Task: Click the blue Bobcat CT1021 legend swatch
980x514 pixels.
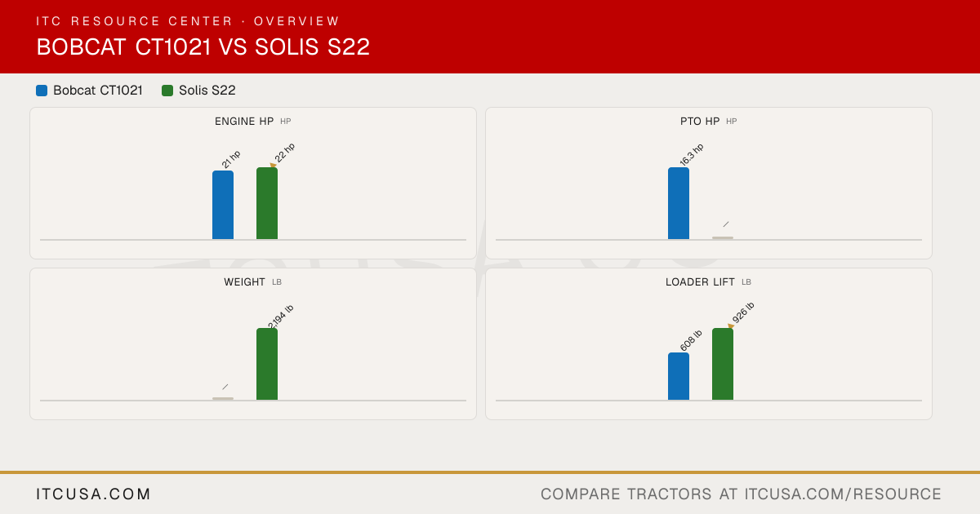Action: [x=42, y=91]
